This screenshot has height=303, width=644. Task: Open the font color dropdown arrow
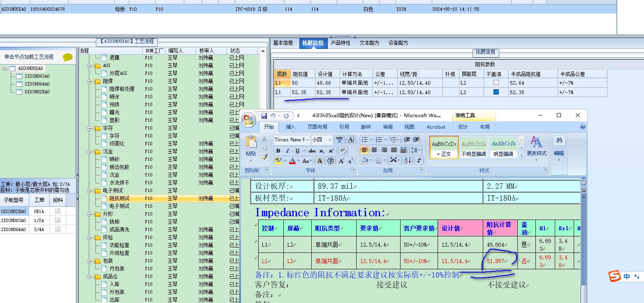click(299, 161)
